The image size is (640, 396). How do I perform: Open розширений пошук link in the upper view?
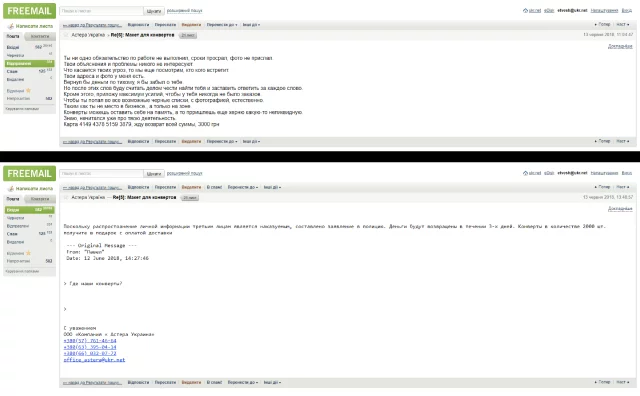(x=184, y=11)
